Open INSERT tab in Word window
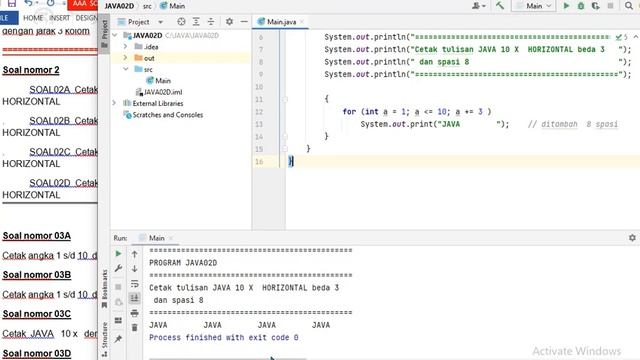 (x=60, y=18)
